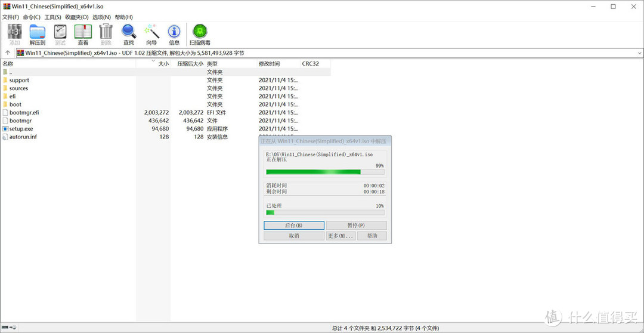Sort by Type (类型) column header

tap(231, 64)
